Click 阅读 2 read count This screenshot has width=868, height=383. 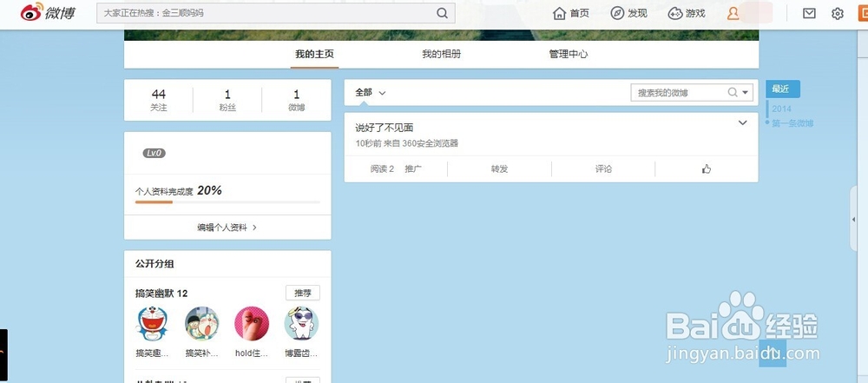(x=382, y=169)
